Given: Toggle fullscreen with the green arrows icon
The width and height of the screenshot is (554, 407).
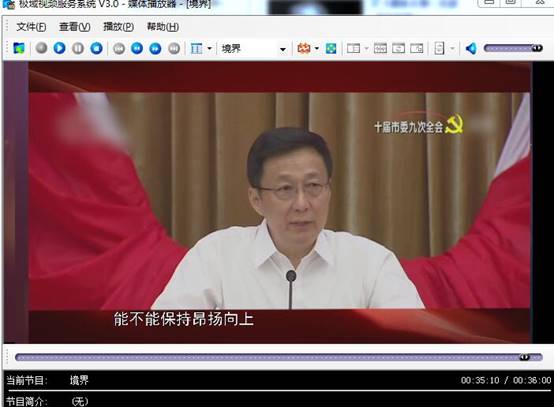Looking at the screenshot, I should tap(331, 48).
